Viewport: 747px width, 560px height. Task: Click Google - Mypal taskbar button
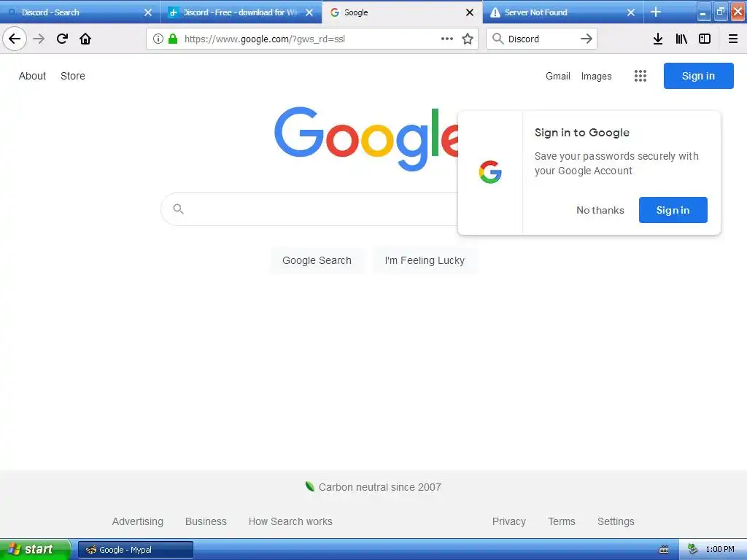[x=135, y=550]
